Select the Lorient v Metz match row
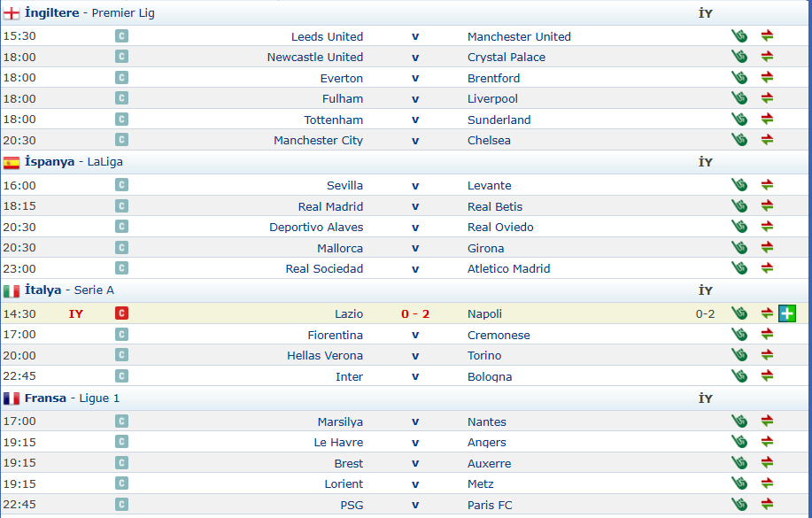Viewport: 812px width, 518px height. (404, 483)
